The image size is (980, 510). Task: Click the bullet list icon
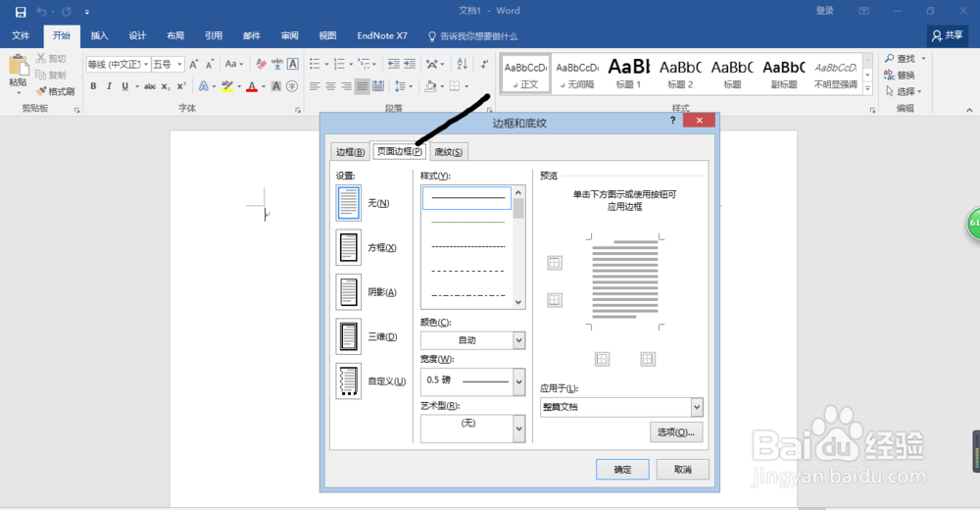(315, 64)
